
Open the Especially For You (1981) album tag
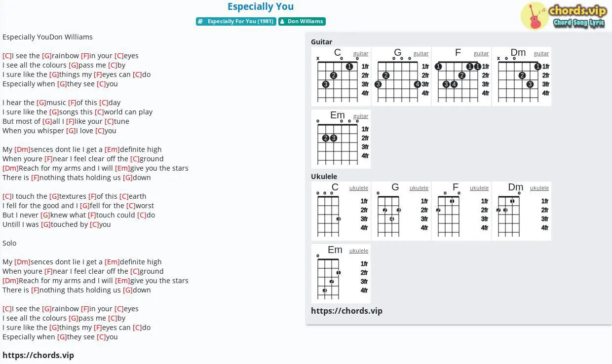click(235, 21)
